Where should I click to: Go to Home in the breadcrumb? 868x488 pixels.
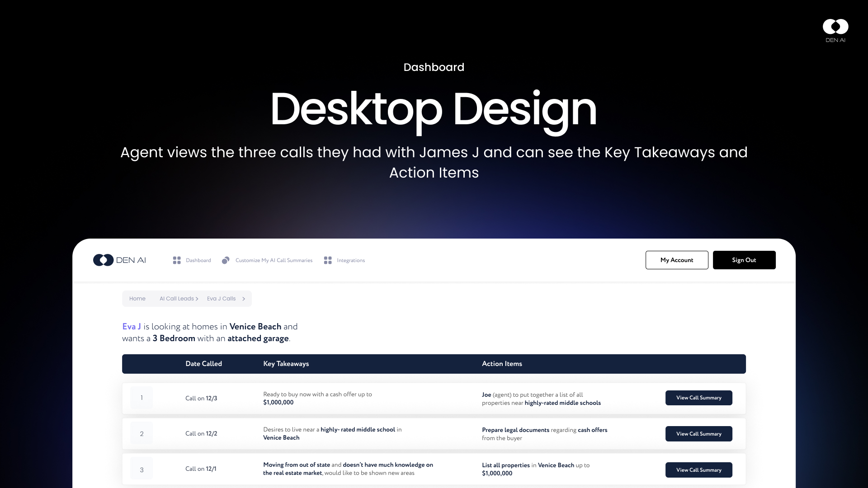coord(137,299)
